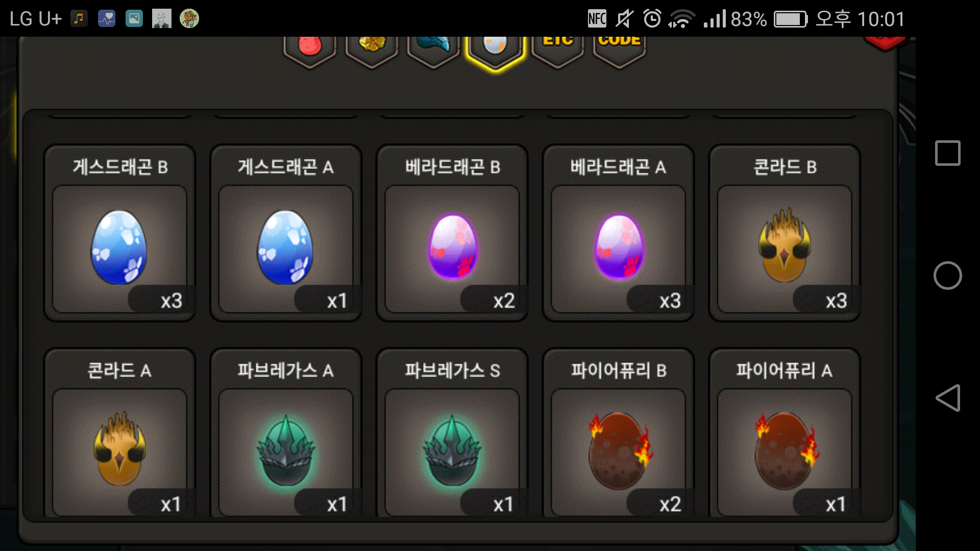The image size is (980, 551).
Task: Pick the 콘라드 B golden egg
Action: (785, 233)
